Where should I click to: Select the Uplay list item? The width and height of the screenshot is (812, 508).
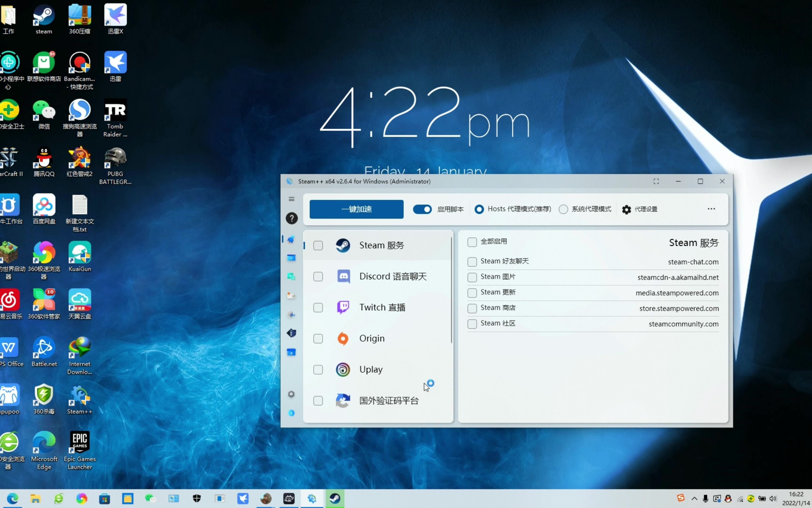tap(377, 369)
